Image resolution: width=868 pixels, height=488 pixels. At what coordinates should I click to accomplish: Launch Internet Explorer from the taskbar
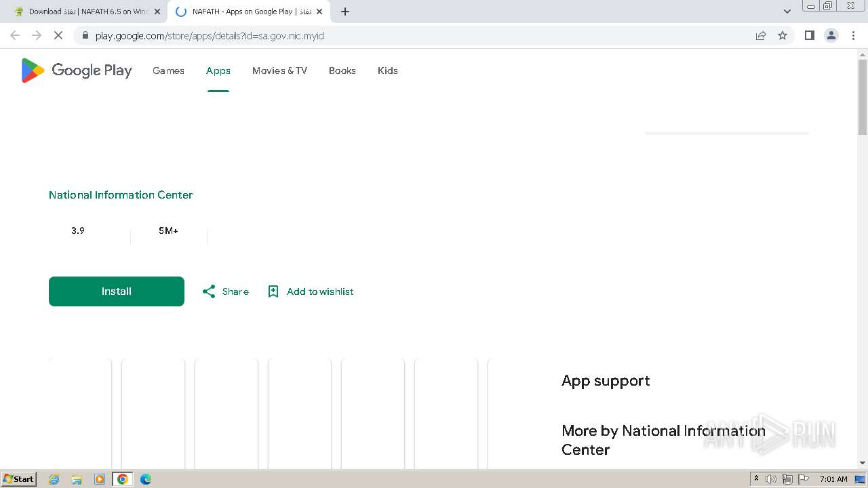54,479
